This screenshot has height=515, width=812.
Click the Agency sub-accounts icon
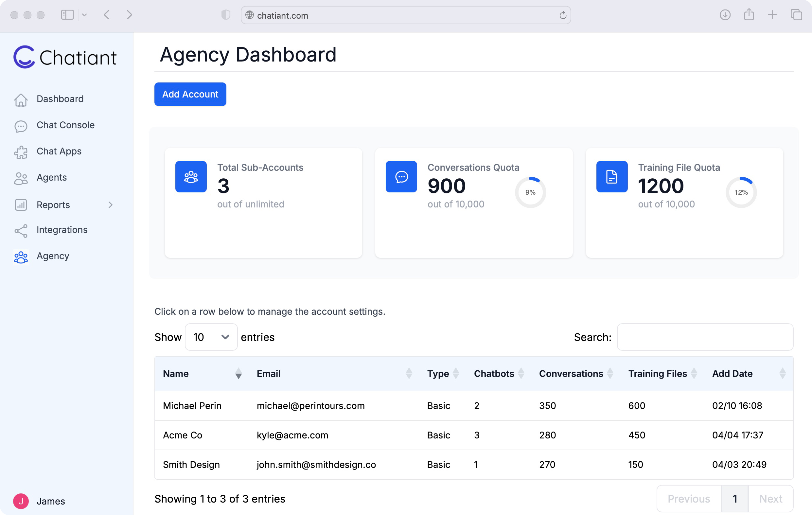click(21, 257)
